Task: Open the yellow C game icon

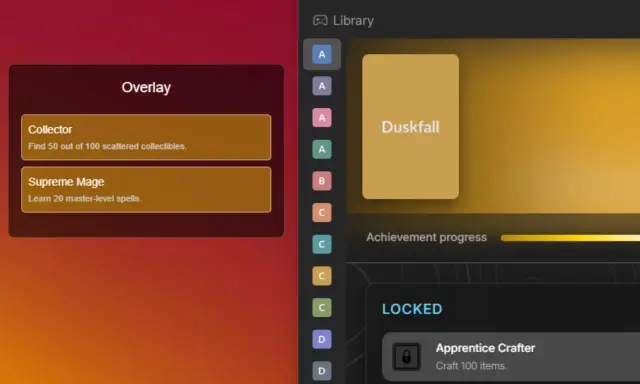Action: [322, 276]
